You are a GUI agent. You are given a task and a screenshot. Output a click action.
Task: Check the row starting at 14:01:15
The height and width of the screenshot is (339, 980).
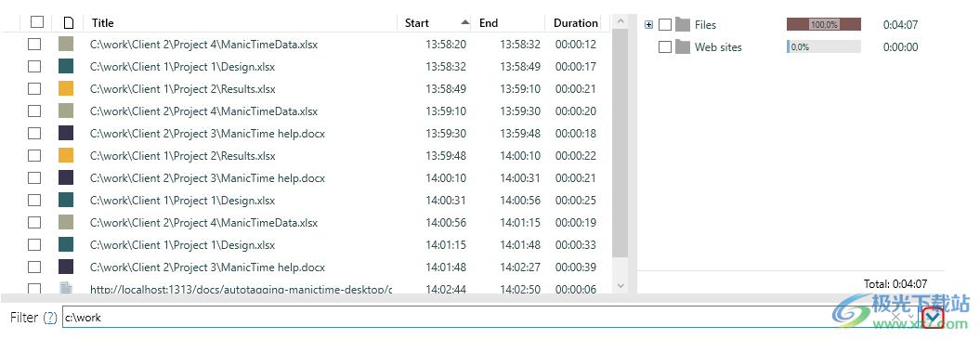click(x=34, y=244)
